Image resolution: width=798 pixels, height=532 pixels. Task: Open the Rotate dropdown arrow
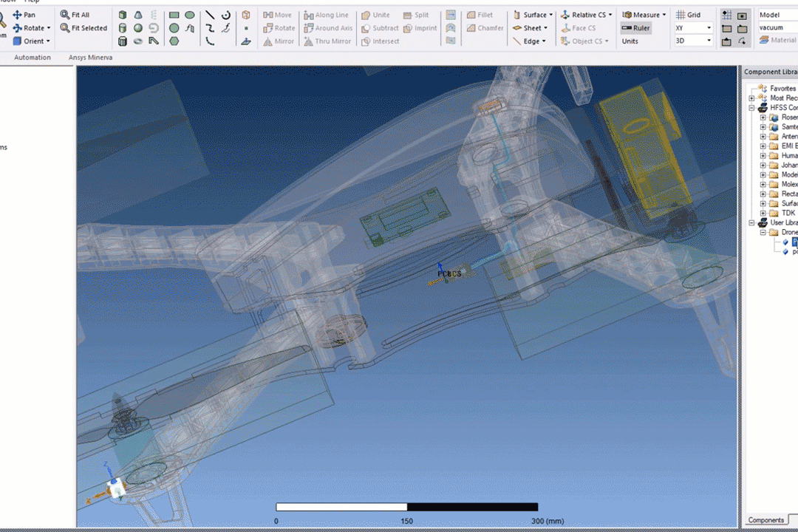[x=49, y=28]
